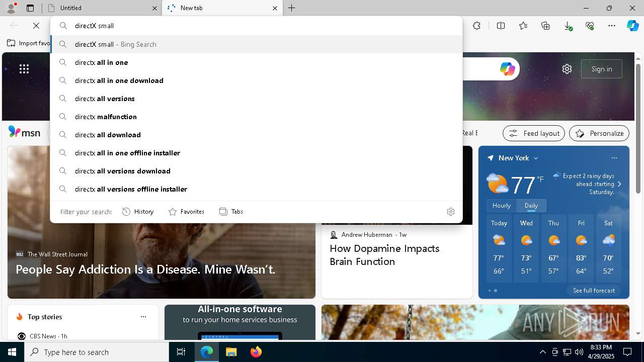Choose 'directX small - Bing Search' suggestion

pyautogui.click(x=256, y=44)
